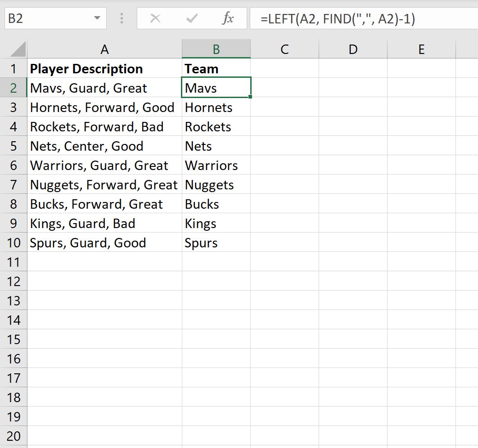The image size is (478, 448).
Task: Click cell with Rockets, Forward, Bad
Action: tap(104, 126)
